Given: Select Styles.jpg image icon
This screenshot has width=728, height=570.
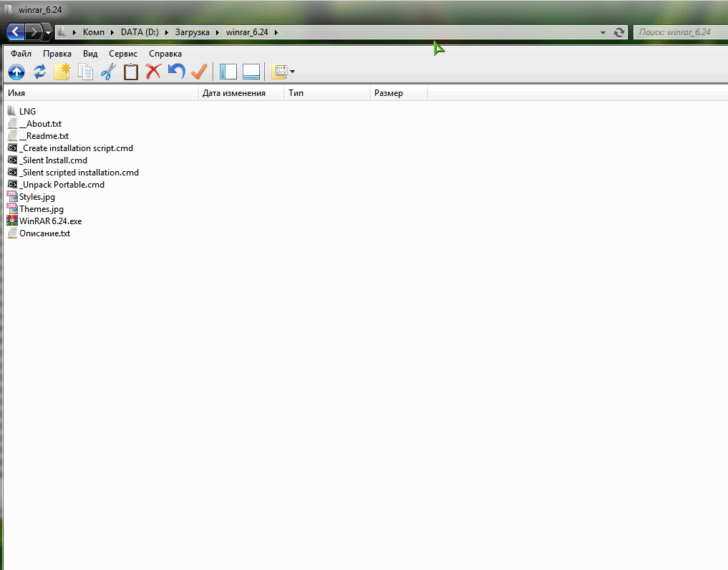Looking at the screenshot, I should [13, 196].
